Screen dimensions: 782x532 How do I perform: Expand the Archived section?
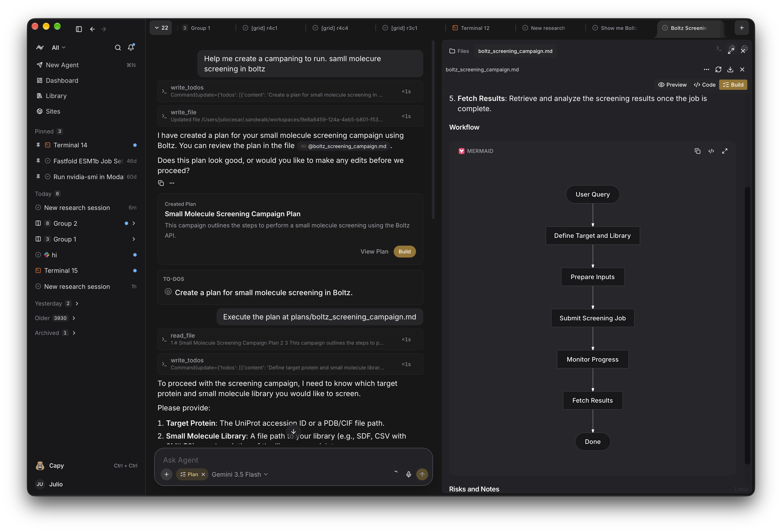point(74,333)
